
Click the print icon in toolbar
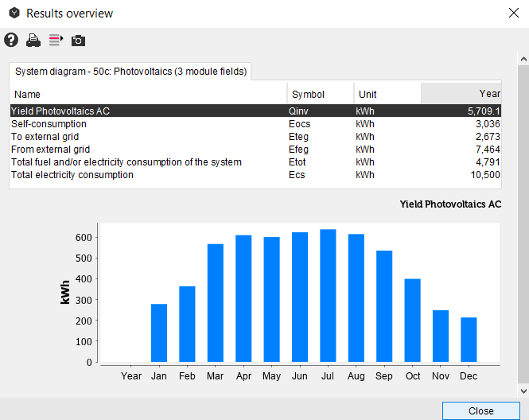(33, 40)
